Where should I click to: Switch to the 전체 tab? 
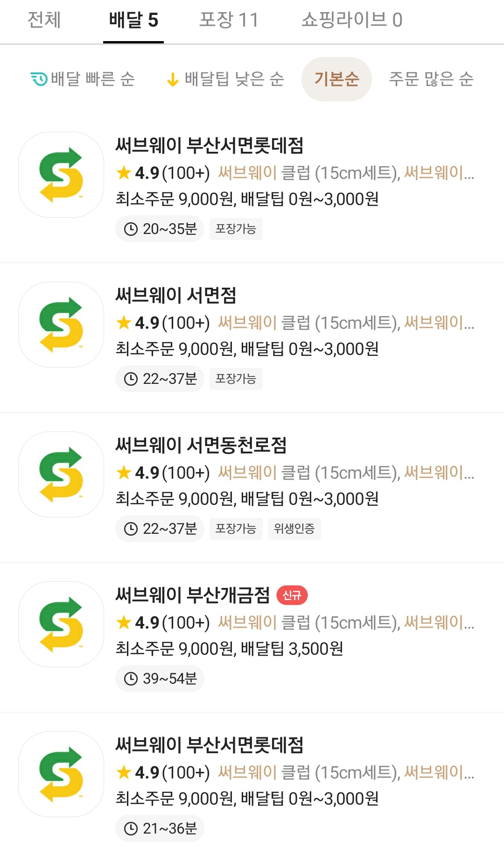44,20
